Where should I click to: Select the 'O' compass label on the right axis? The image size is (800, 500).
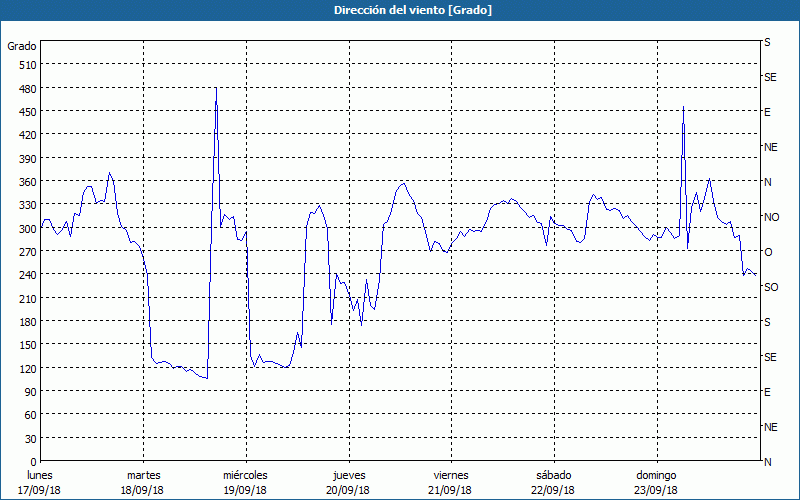(768, 253)
